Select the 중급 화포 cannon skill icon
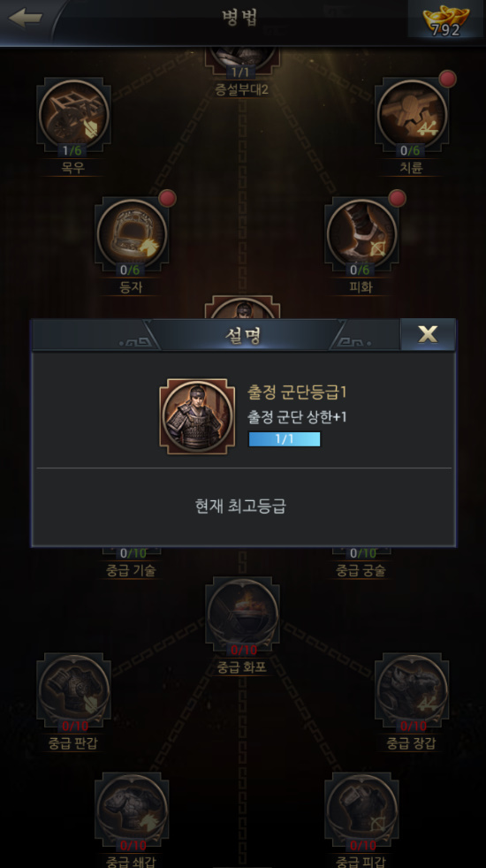This screenshot has width=486, height=868. click(x=242, y=614)
